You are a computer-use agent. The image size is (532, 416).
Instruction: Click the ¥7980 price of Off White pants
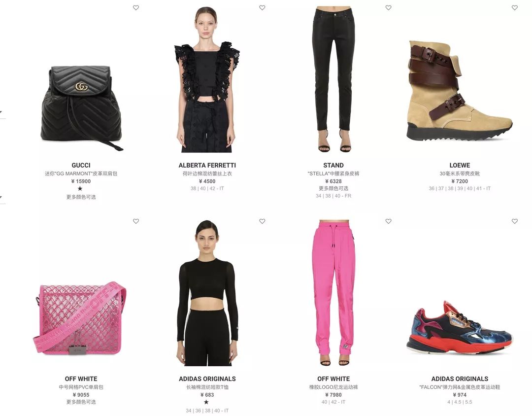coord(333,395)
